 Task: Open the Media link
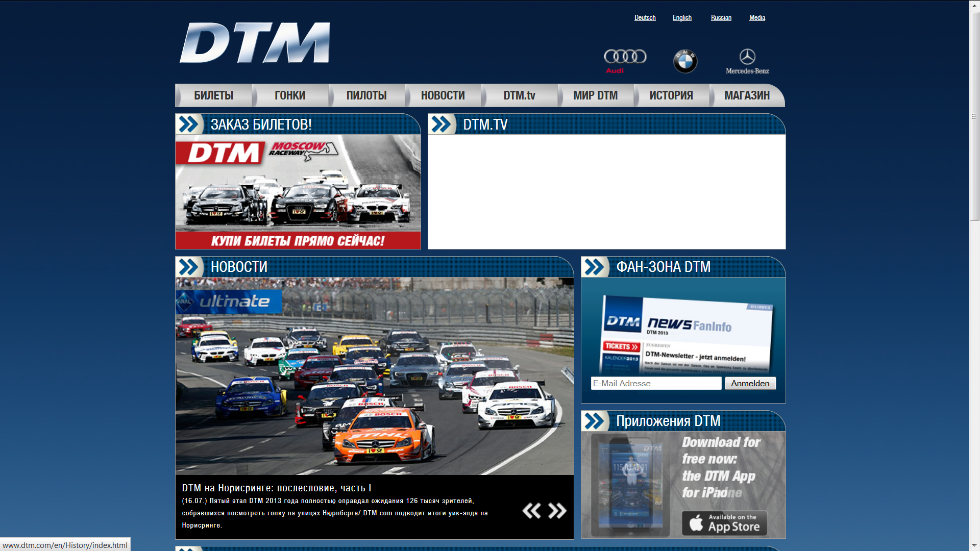(757, 18)
